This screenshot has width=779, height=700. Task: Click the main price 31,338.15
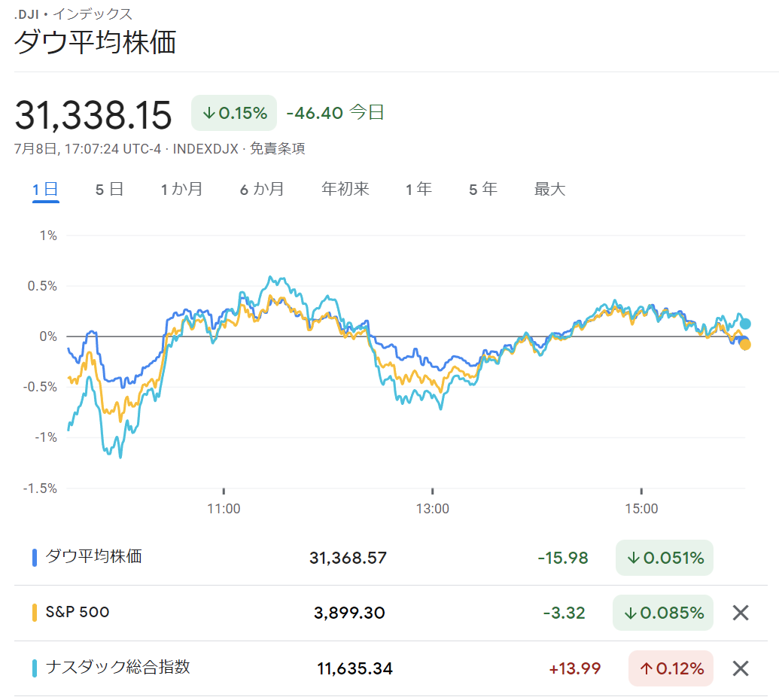point(93,115)
